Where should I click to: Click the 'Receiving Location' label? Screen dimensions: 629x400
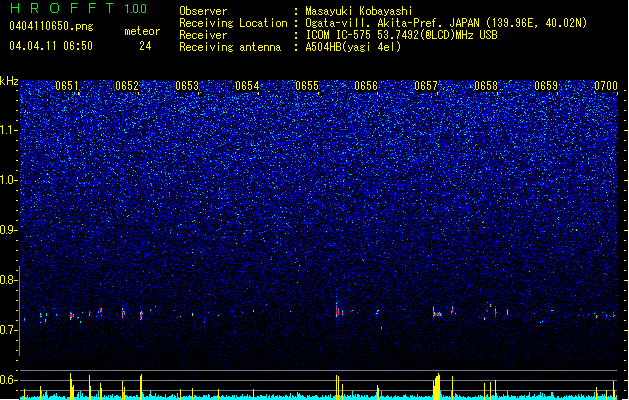point(233,23)
